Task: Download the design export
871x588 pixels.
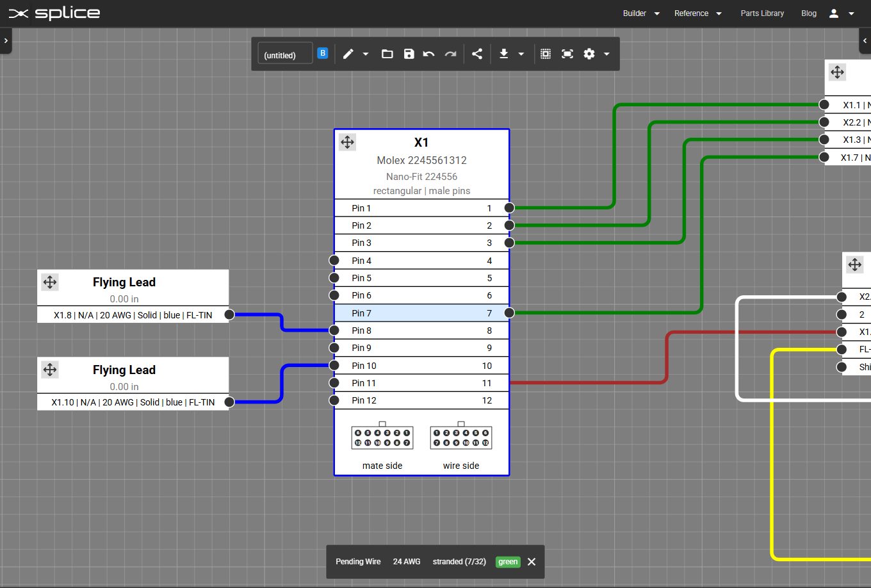Action: pos(504,54)
